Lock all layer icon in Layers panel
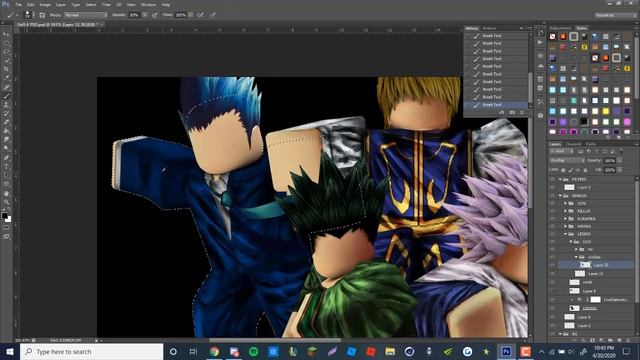Viewport: 640px width, 360px height. coord(585,170)
